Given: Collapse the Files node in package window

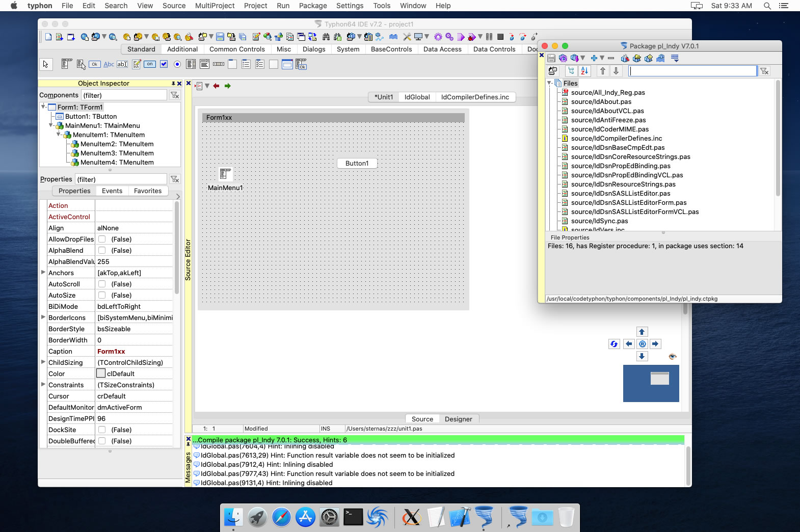Looking at the screenshot, I should pyautogui.click(x=550, y=83).
